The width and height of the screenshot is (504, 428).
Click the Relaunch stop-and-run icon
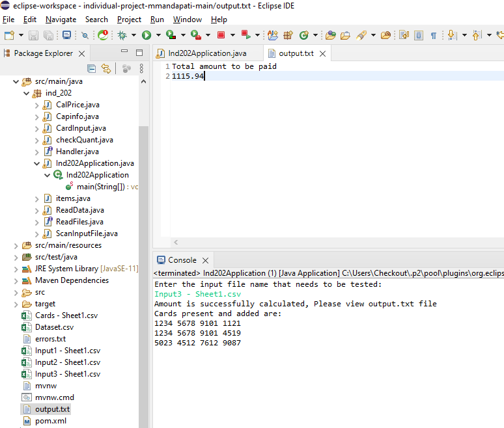click(246, 34)
